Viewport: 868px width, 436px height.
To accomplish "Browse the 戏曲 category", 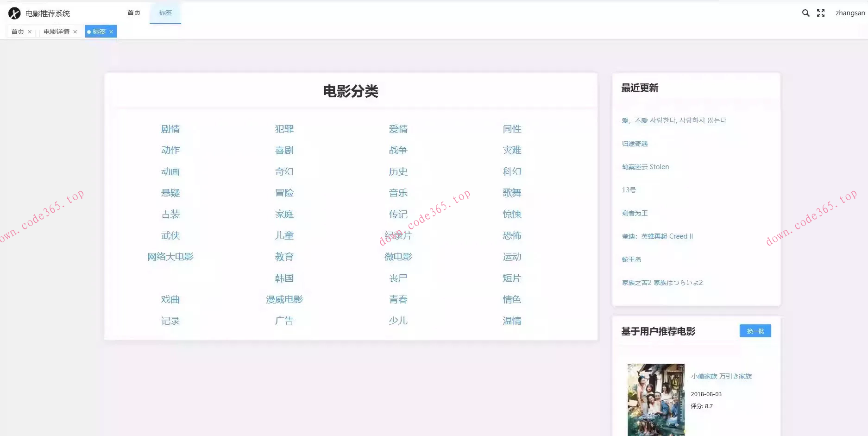I will (x=170, y=299).
